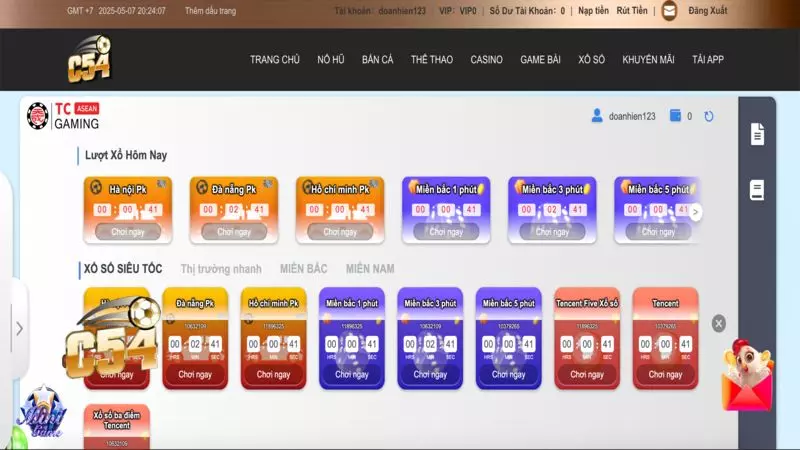This screenshot has height=450, width=800.
Task: Open the mail envelope icon in top bar
Action: [x=669, y=11]
